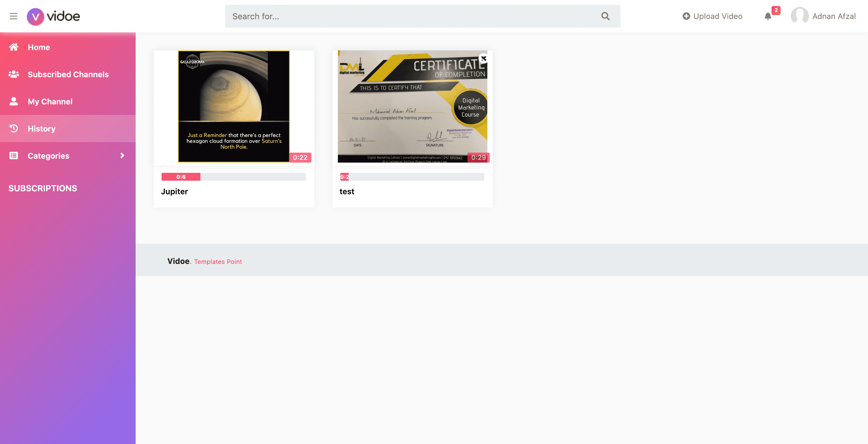Open Subscribed Channels in sidebar
The image size is (868, 444).
[68, 74]
